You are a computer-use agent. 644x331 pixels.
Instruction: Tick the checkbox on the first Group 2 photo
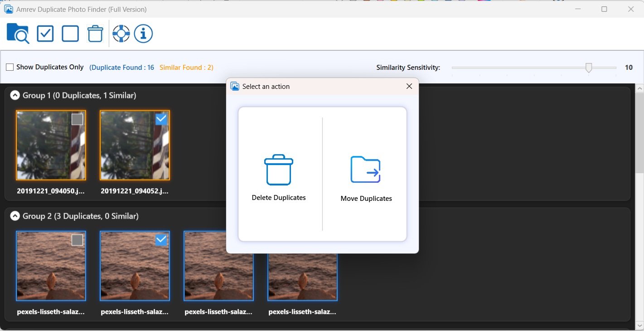point(77,240)
